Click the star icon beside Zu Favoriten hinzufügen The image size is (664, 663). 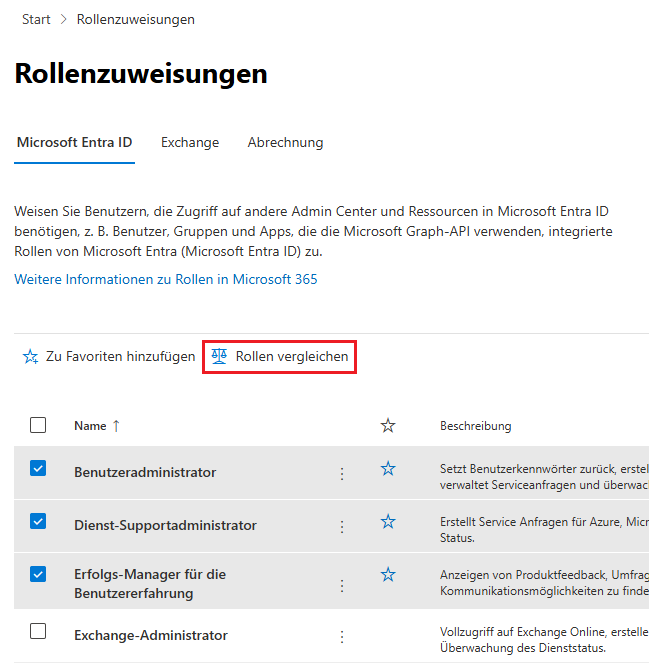[x=31, y=357]
